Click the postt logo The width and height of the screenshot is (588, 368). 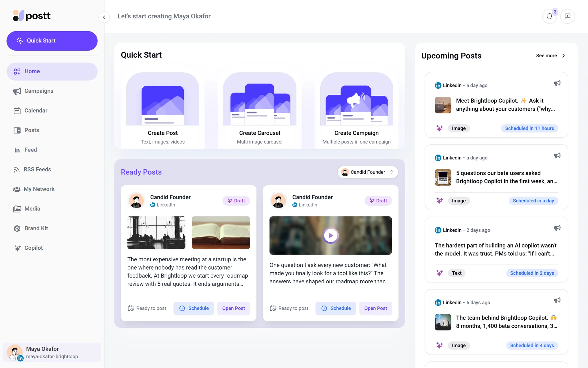[32, 16]
